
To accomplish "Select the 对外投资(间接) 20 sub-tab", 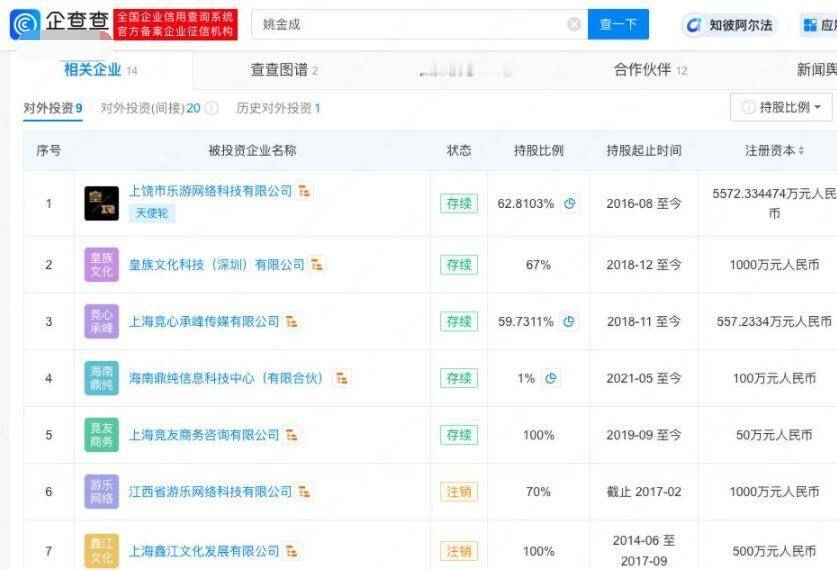I will coord(151,108).
